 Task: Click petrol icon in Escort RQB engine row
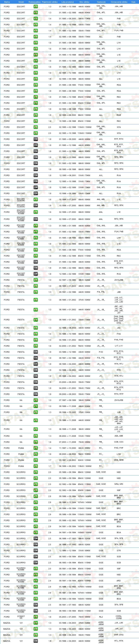click(x=36, y=115)
